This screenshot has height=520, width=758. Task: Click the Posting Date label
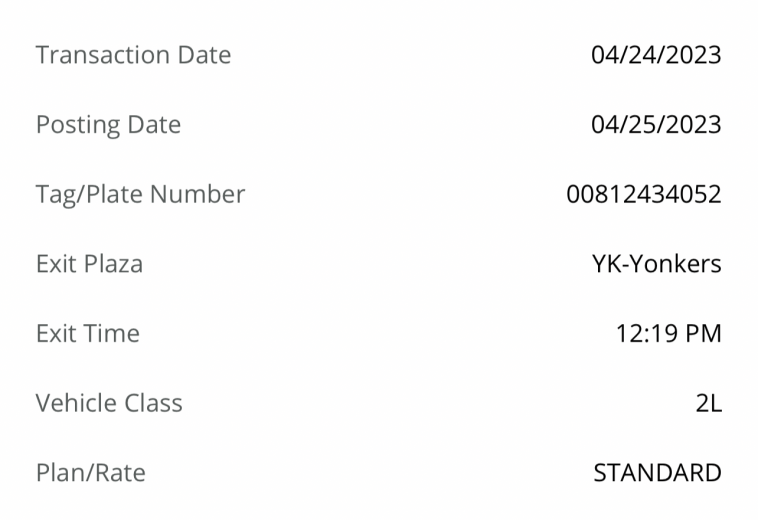[x=108, y=125]
